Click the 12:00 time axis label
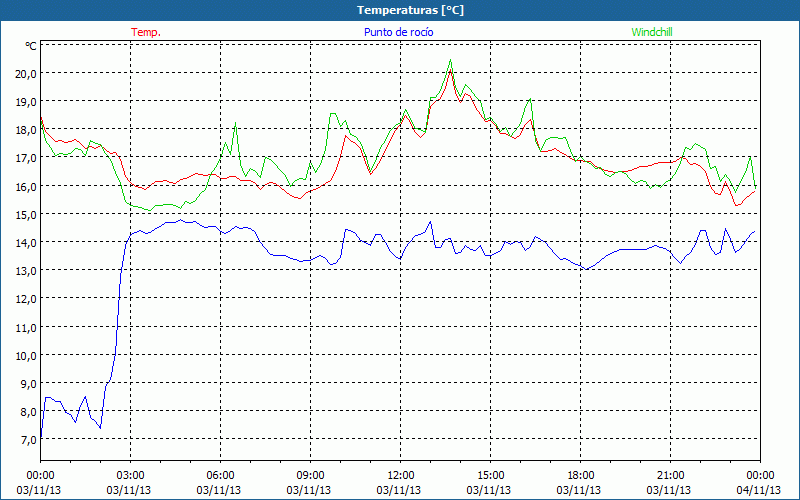Viewport: 800px width, 500px height. pos(401,476)
